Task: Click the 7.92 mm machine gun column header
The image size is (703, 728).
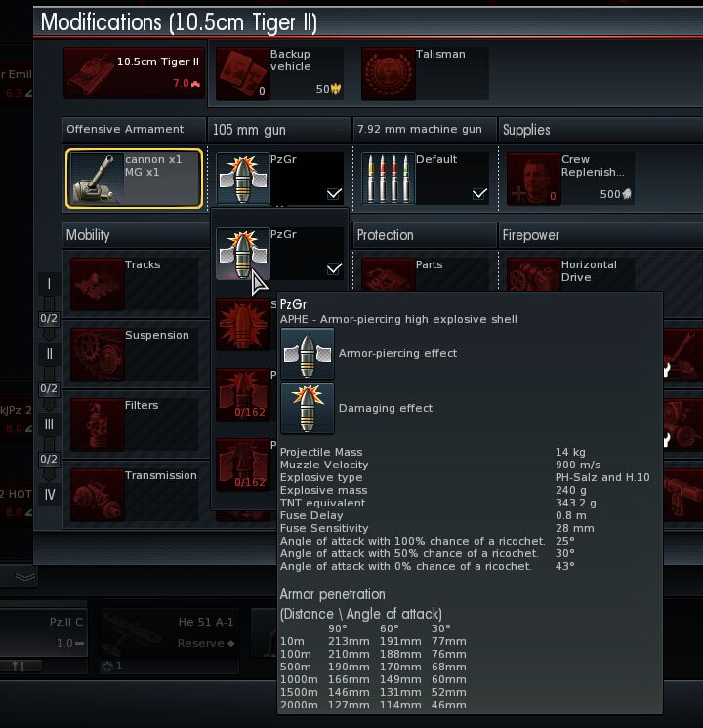Action: click(425, 130)
